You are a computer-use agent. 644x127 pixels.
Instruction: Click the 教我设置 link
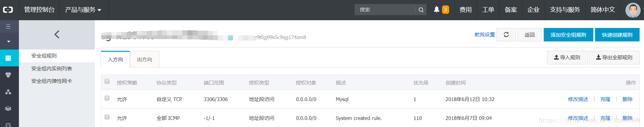[x=485, y=35]
